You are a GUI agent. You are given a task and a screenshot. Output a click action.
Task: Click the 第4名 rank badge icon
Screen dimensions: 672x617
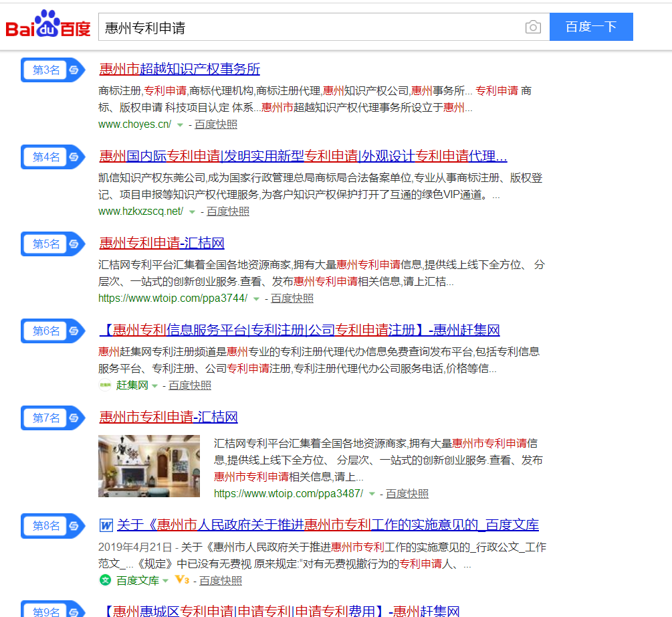coord(53,157)
